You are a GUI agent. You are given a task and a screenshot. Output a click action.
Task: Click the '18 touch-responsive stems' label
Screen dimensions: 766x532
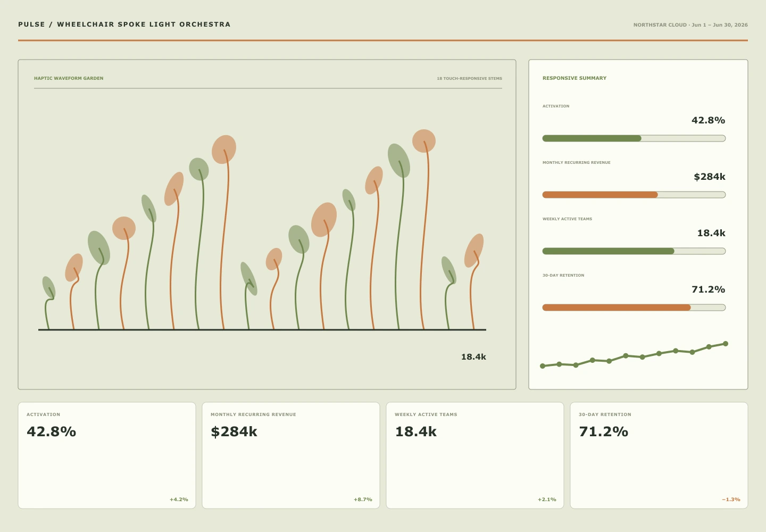point(469,78)
